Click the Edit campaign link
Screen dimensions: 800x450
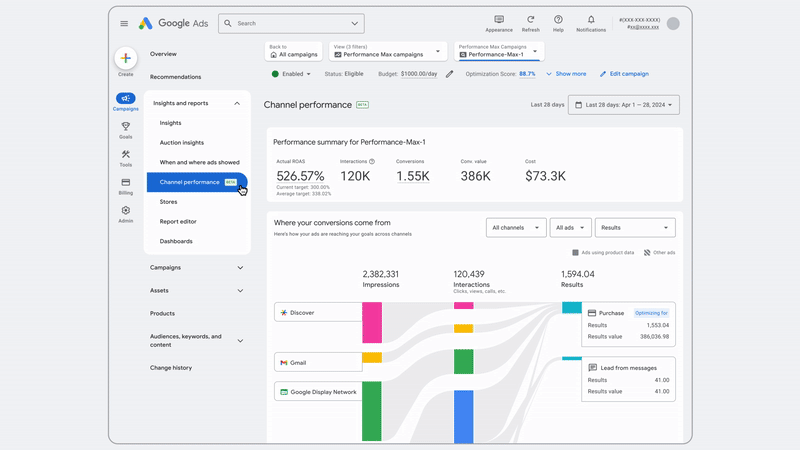[624, 74]
